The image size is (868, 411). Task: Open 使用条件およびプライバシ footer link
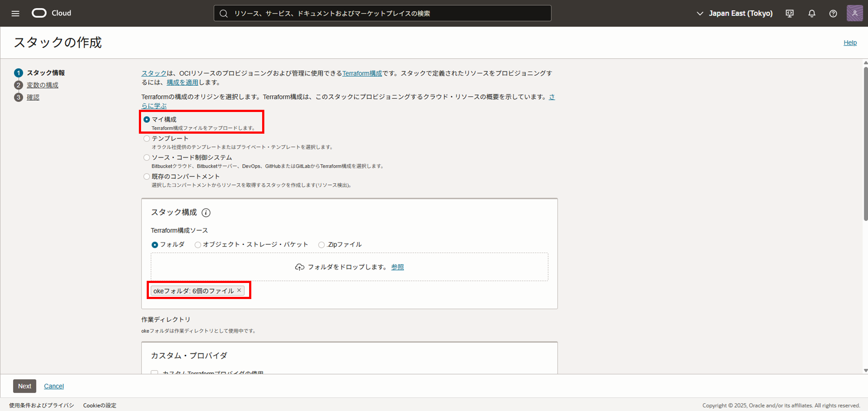pyautogui.click(x=42, y=405)
